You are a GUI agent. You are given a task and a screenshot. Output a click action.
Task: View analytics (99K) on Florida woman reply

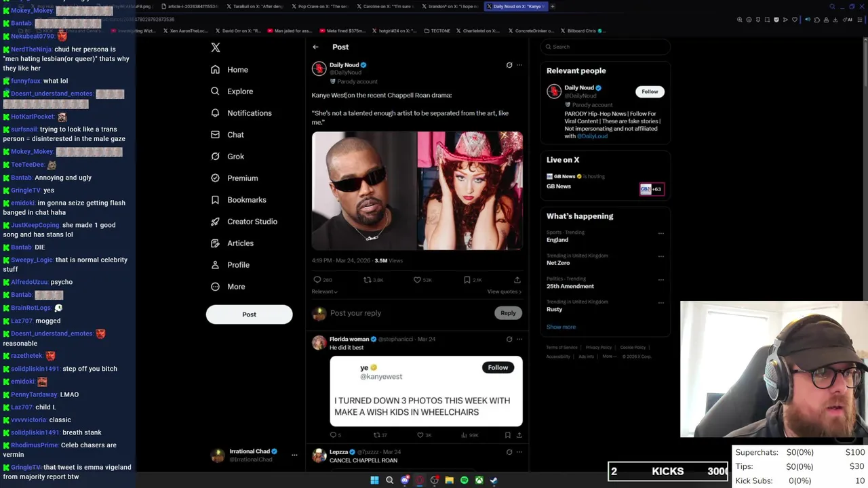coord(470,435)
